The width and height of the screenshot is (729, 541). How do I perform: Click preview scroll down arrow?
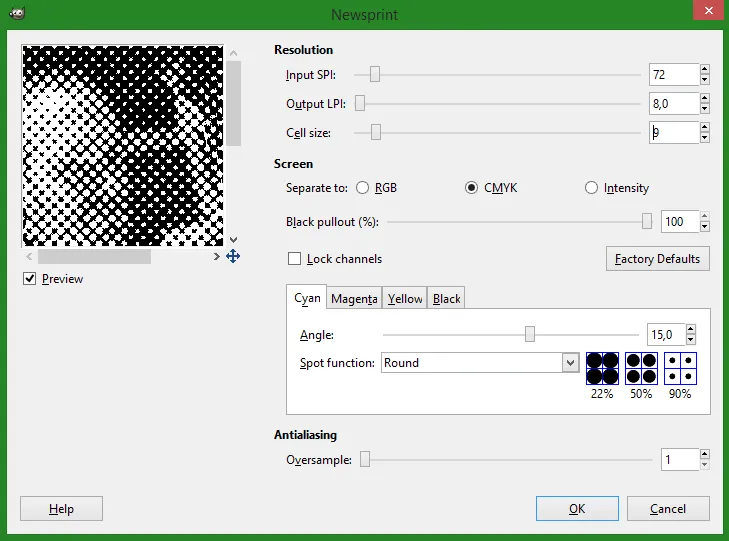233,240
